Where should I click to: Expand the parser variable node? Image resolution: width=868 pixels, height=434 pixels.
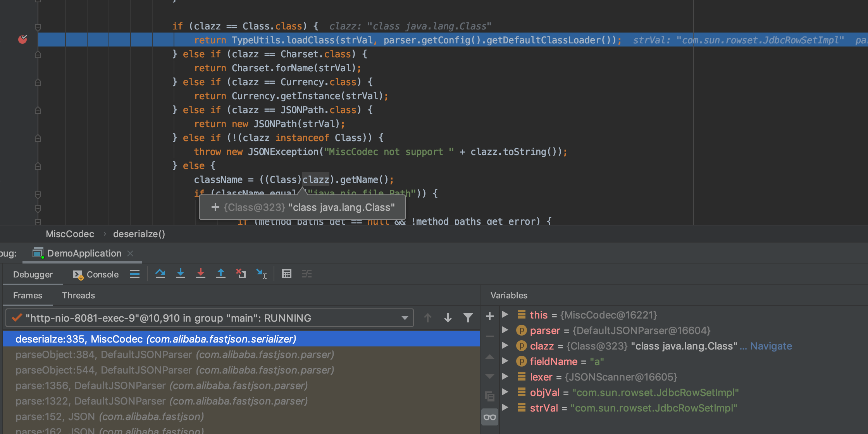505,330
